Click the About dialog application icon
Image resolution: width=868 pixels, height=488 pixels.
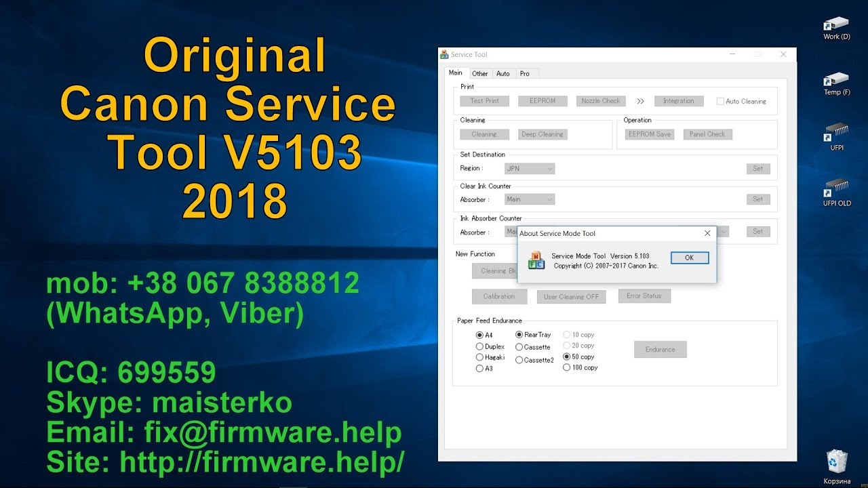point(536,261)
